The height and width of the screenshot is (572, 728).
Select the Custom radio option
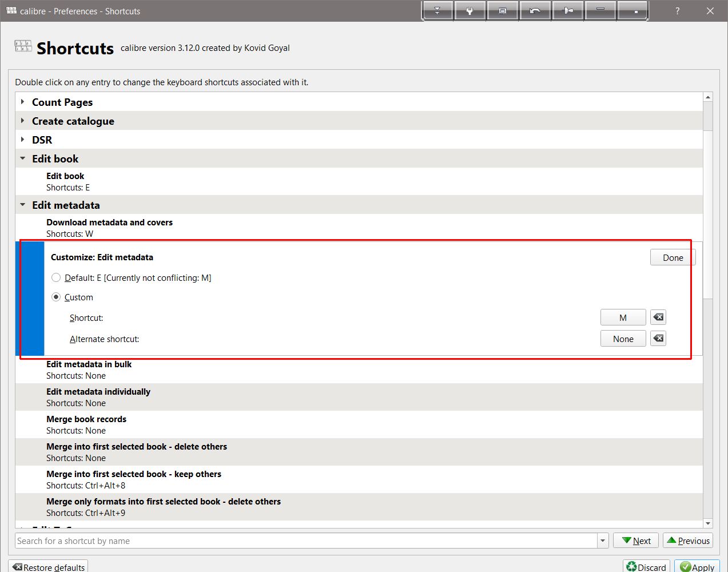pos(56,297)
